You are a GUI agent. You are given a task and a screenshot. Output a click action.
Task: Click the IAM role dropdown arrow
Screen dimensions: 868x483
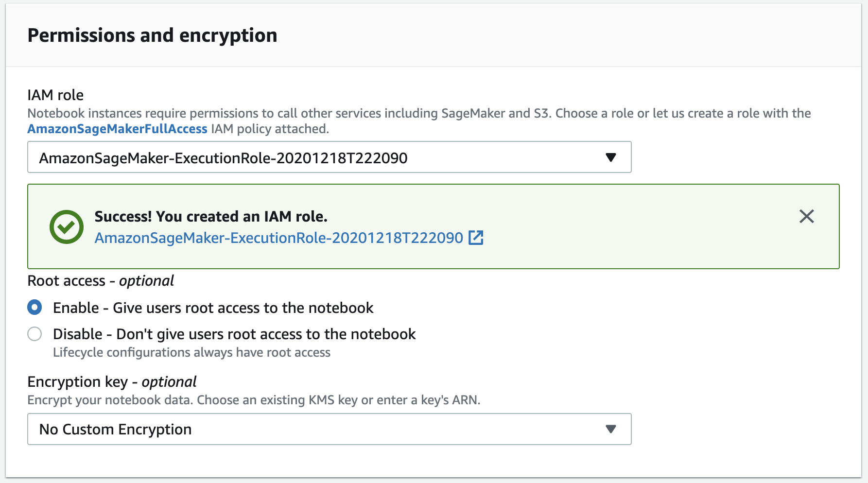tap(611, 157)
